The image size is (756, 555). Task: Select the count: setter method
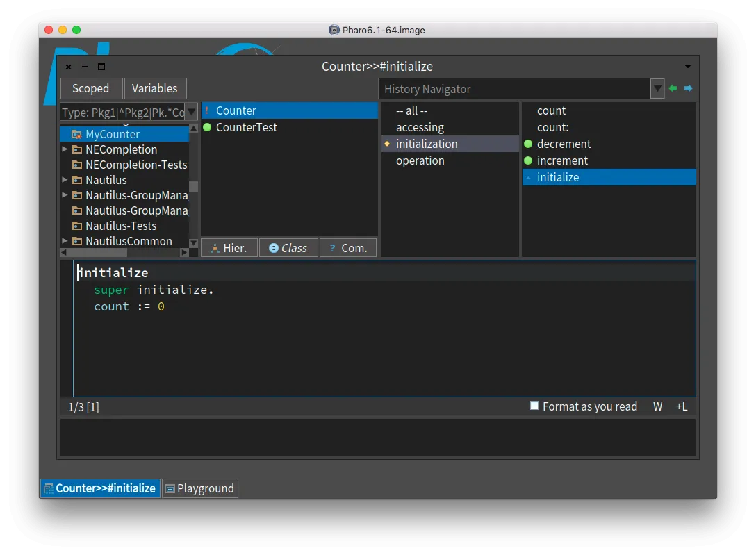click(609, 127)
